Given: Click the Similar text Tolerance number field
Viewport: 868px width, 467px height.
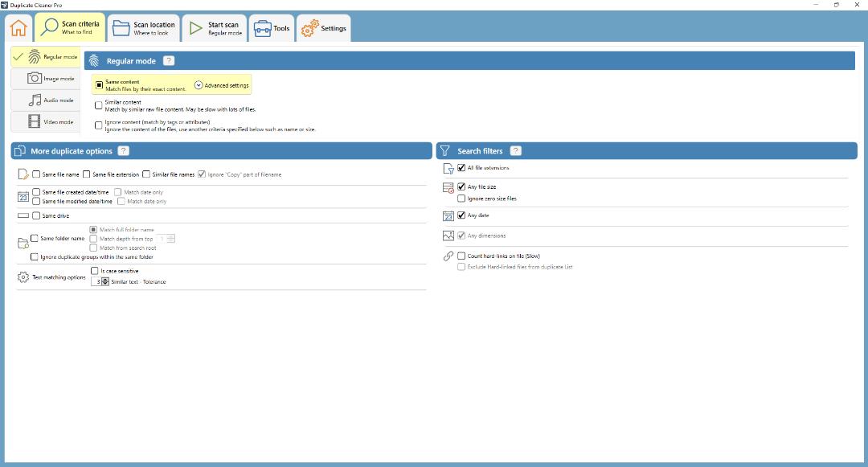Looking at the screenshot, I should pyautogui.click(x=97, y=281).
